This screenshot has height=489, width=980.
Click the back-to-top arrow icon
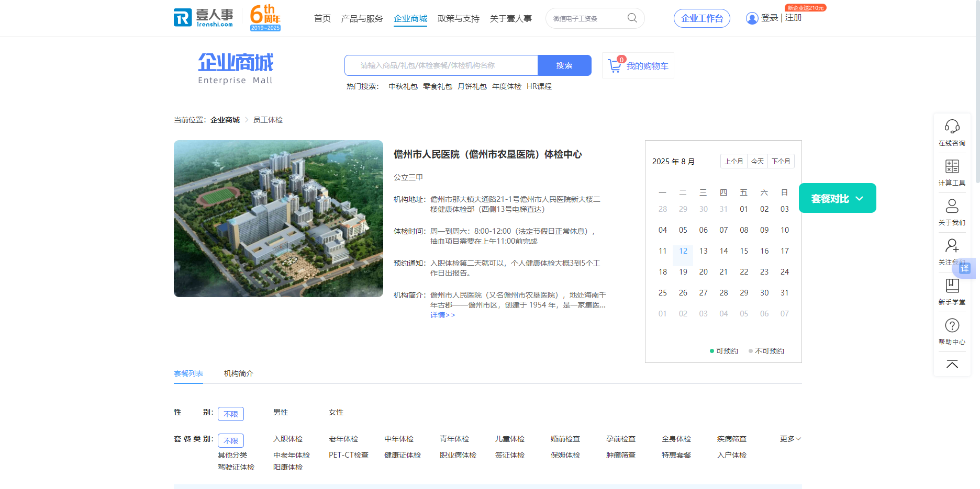pyautogui.click(x=952, y=364)
